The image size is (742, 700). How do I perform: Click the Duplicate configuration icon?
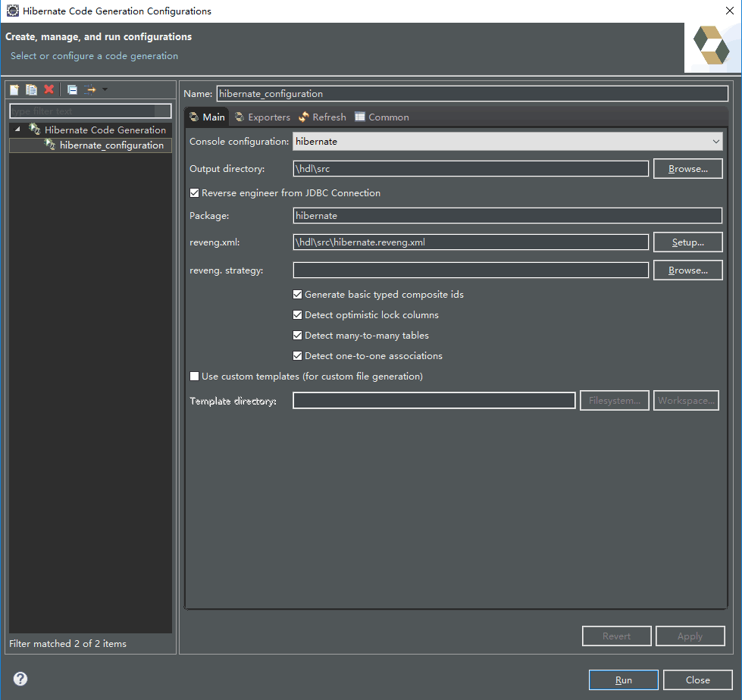[x=31, y=89]
